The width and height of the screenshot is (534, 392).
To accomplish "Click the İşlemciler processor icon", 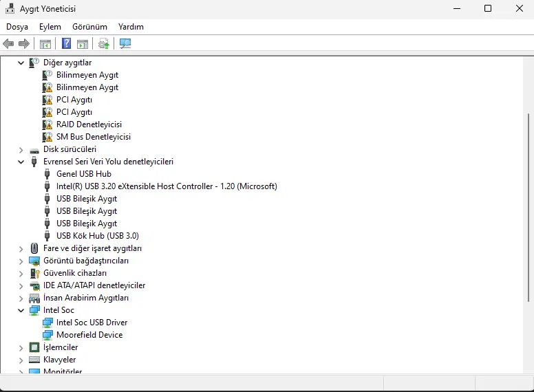I will [x=34, y=347].
